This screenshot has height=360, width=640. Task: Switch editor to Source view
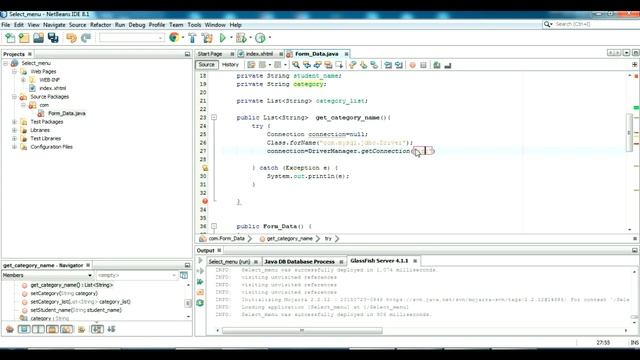click(x=207, y=64)
